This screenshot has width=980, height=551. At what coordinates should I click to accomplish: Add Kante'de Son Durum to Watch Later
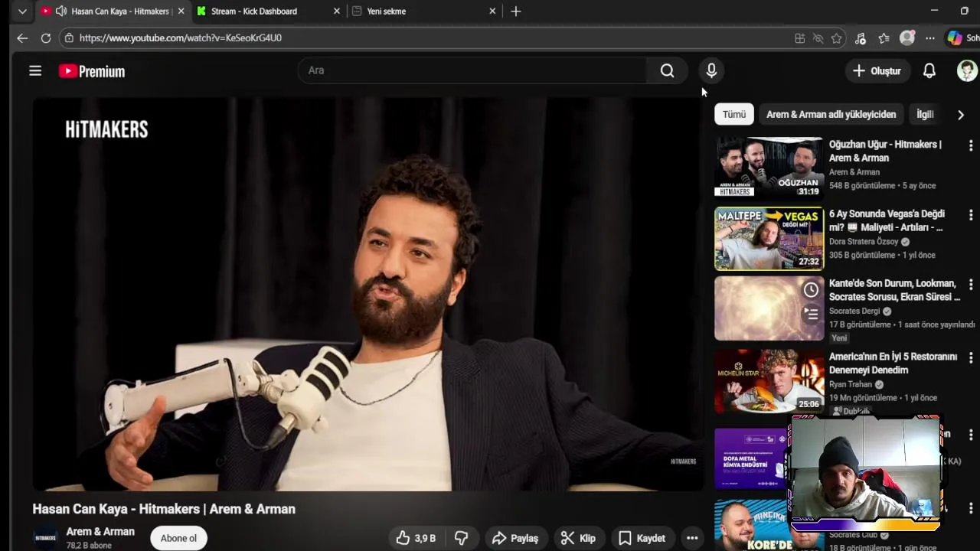pos(811,290)
